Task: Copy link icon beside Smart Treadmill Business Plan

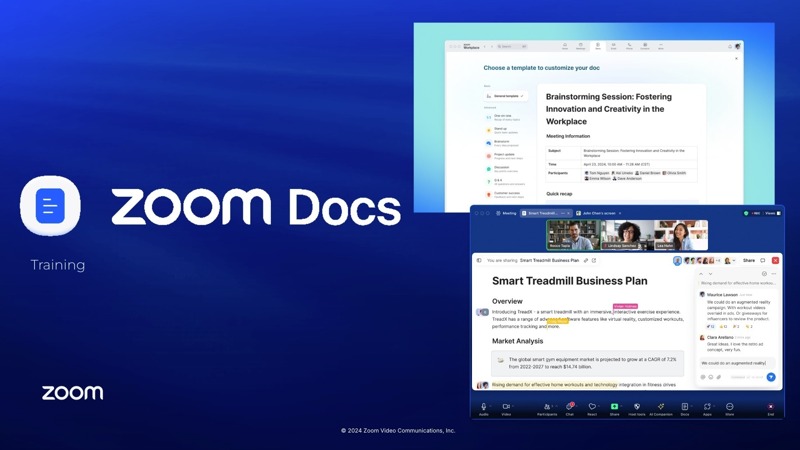Action: click(586, 260)
